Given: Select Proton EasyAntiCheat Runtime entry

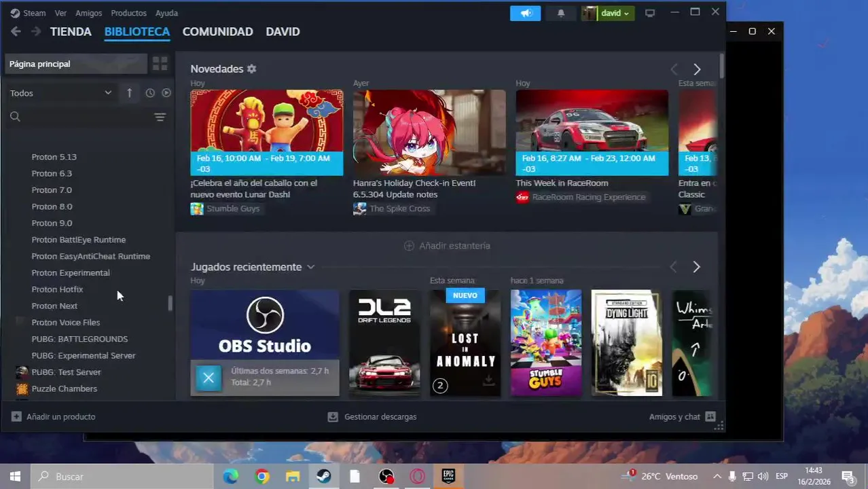Looking at the screenshot, I should [x=91, y=256].
